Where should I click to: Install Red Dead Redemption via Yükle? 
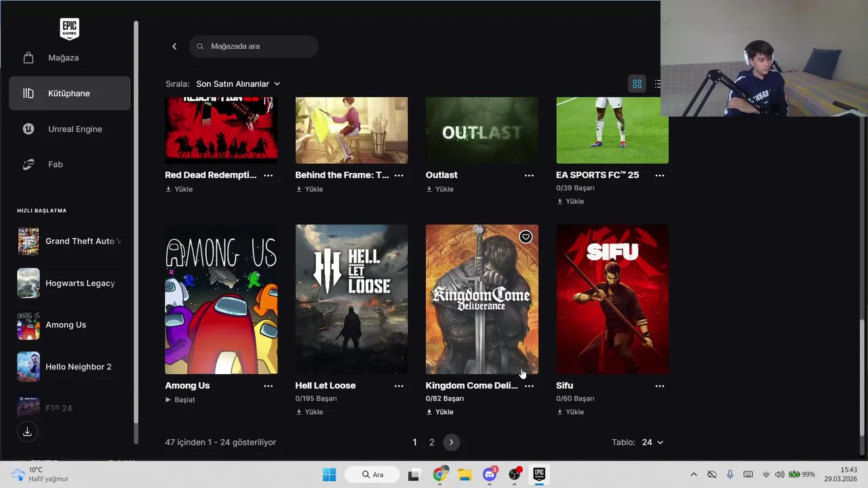click(x=179, y=189)
